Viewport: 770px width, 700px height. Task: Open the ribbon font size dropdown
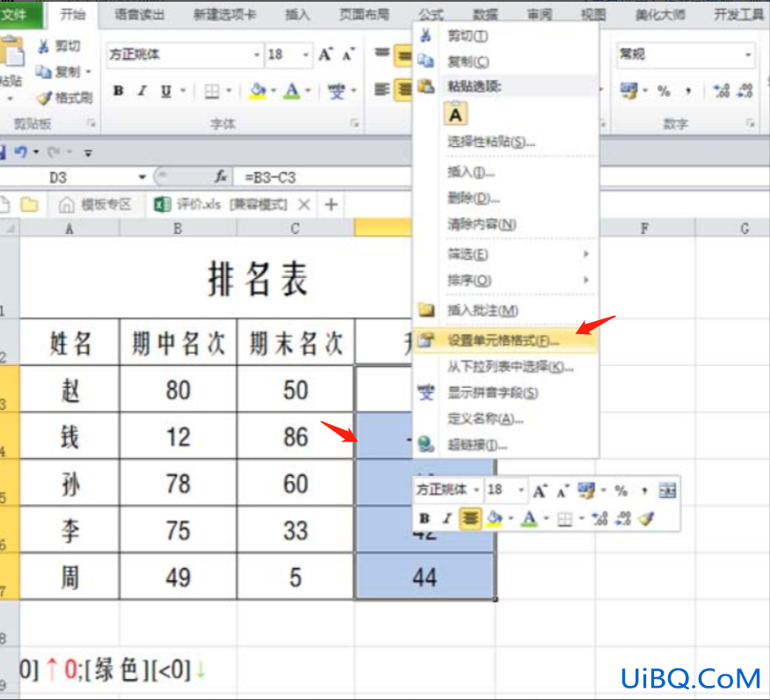pyautogui.click(x=305, y=55)
